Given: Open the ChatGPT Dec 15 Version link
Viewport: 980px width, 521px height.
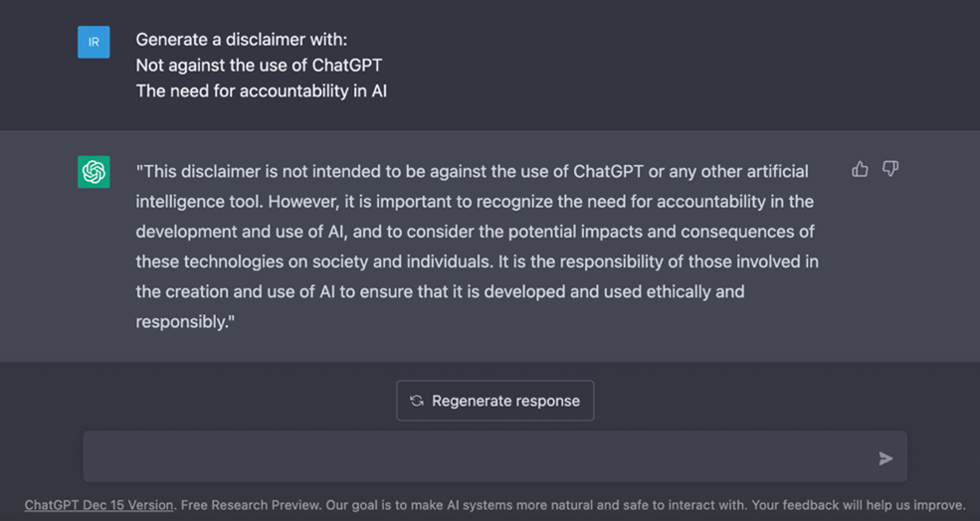Looking at the screenshot, I should 98,505.
